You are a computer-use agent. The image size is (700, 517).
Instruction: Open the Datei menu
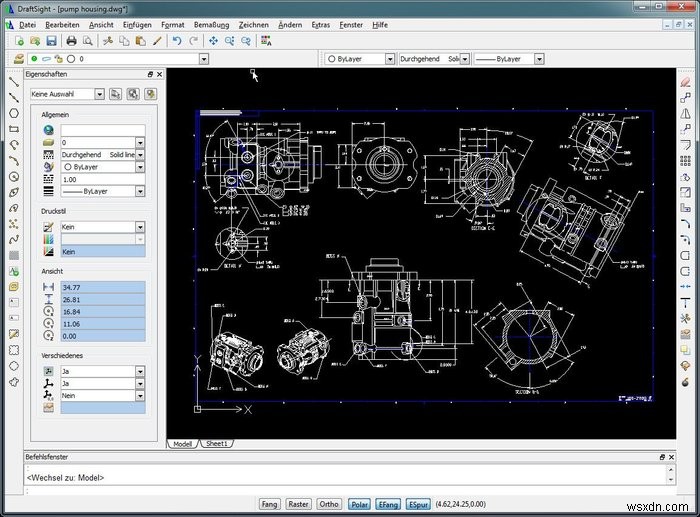point(27,25)
